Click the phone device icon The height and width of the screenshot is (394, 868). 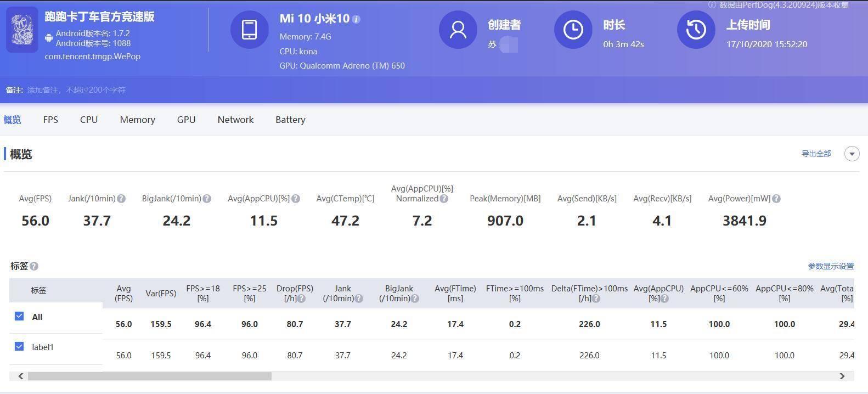pyautogui.click(x=249, y=30)
